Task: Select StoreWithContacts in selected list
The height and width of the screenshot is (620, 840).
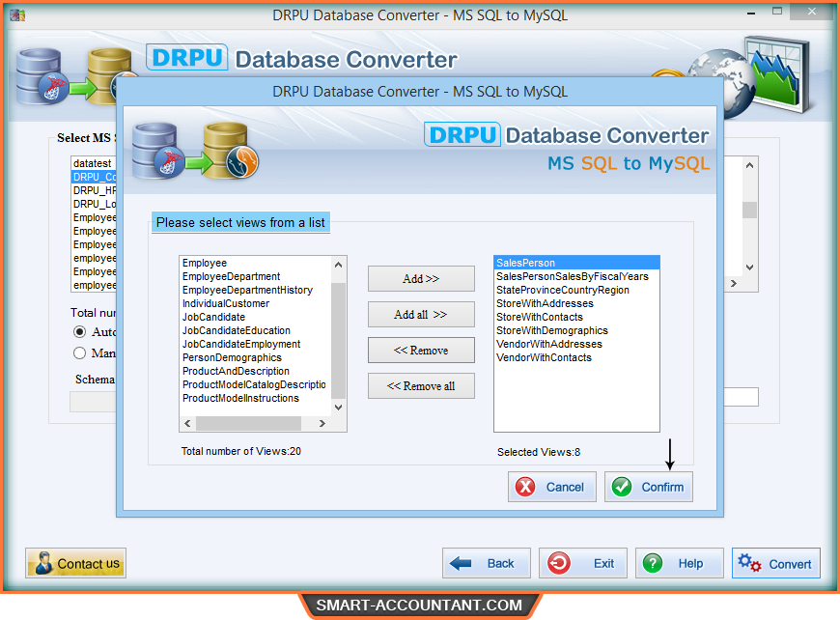Action: click(x=576, y=317)
